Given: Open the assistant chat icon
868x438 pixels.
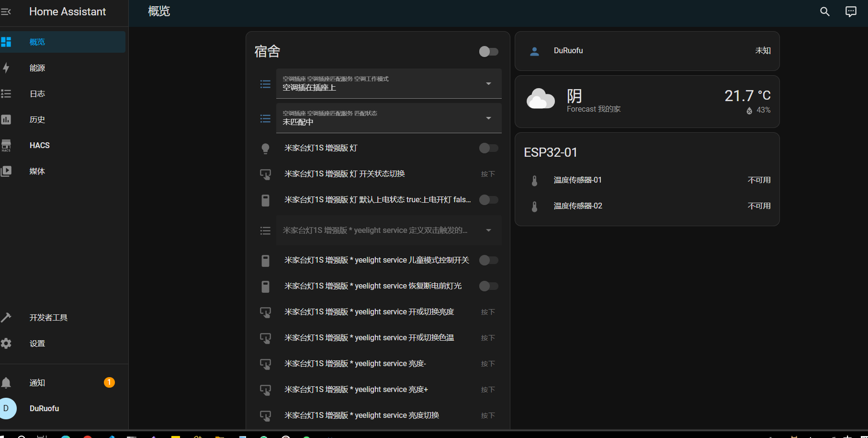Looking at the screenshot, I should (851, 12).
